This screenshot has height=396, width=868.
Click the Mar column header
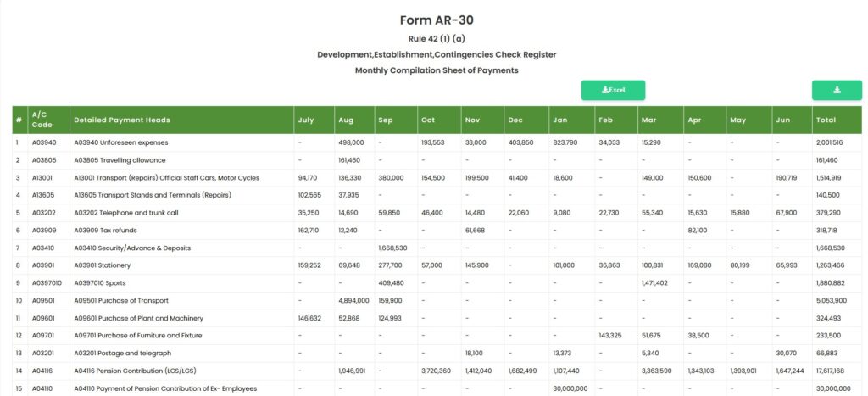(x=659, y=120)
